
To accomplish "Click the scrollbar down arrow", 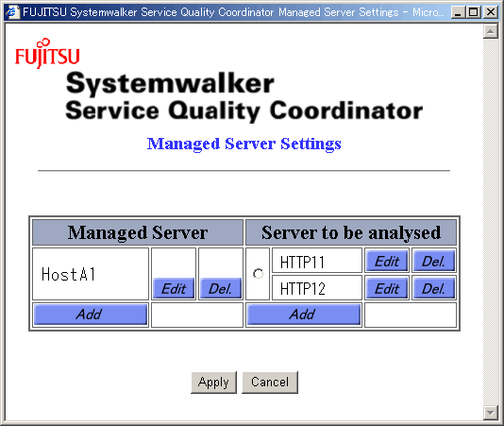I will coord(491,413).
